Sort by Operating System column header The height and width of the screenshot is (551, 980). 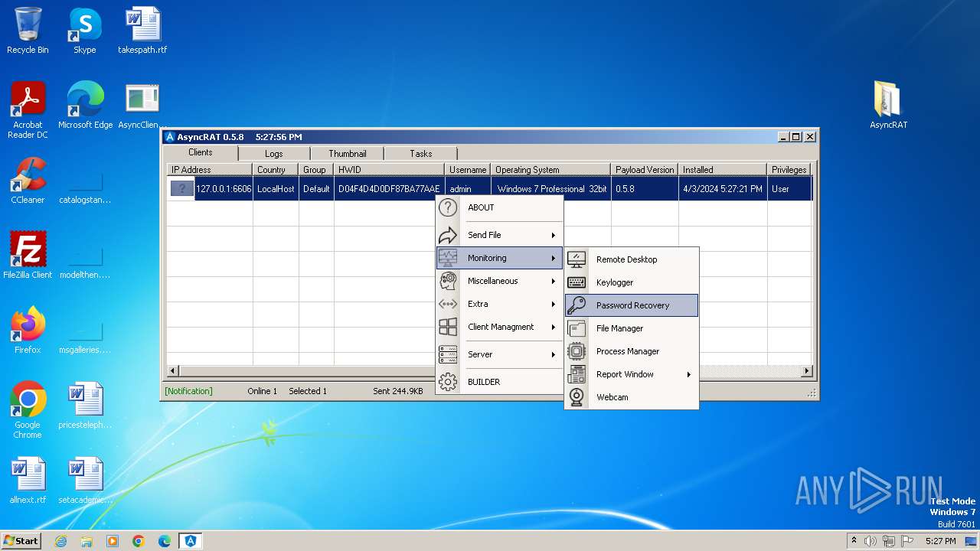tap(551, 169)
